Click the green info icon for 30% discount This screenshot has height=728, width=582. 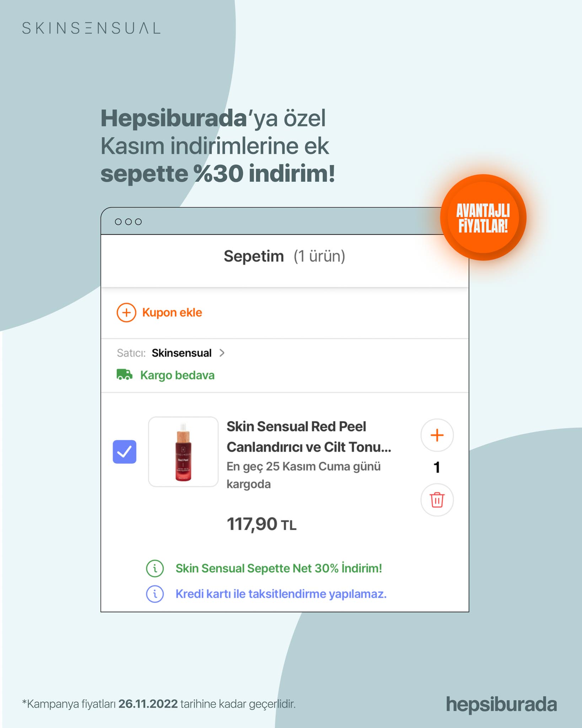[155, 568]
